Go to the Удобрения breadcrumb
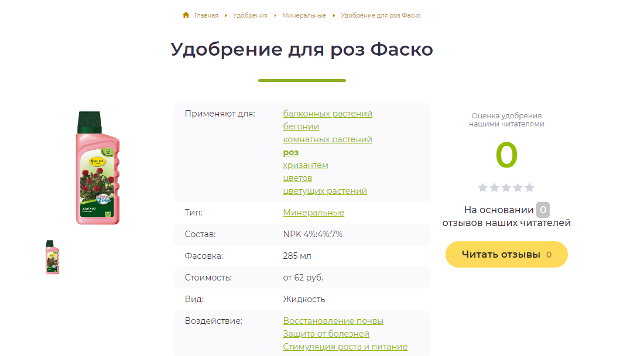Screen dimensions: 644x356 pos(250,16)
